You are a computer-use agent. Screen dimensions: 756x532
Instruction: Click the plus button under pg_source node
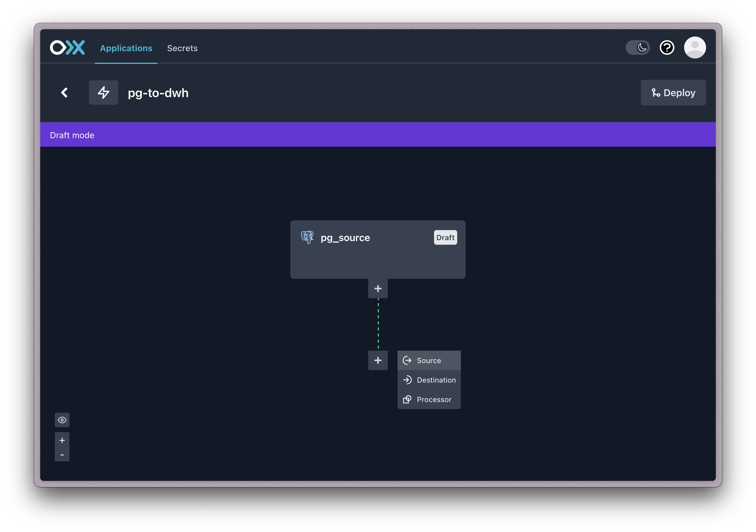coord(378,289)
